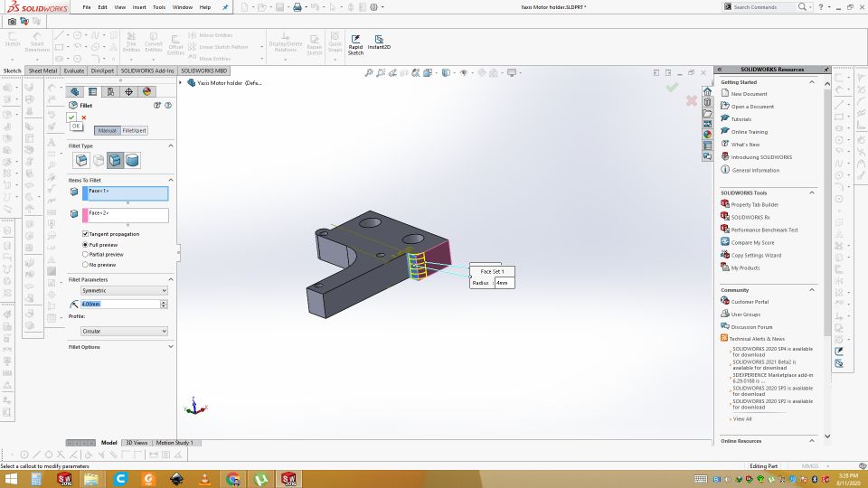
Task: Open the PropertyManager tab icon
Action: (x=92, y=92)
